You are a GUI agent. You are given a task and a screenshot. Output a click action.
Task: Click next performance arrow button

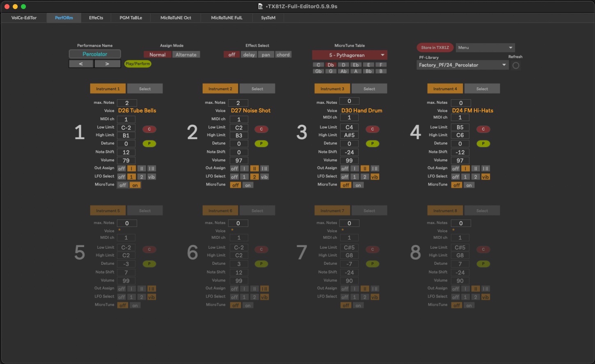point(107,64)
